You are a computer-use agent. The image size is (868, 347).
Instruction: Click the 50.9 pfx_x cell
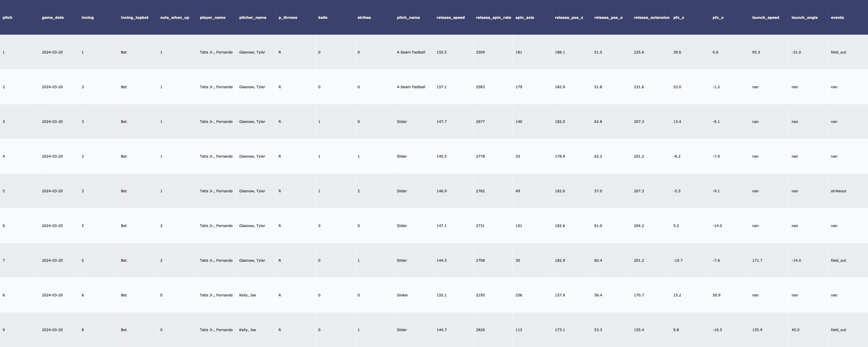pyautogui.click(x=716, y=295)
